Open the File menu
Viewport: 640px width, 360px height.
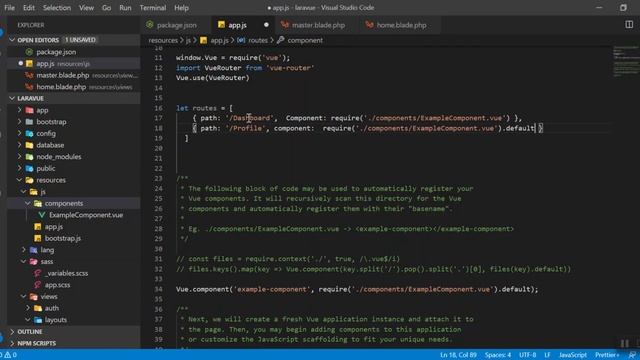tap(9, 8)
